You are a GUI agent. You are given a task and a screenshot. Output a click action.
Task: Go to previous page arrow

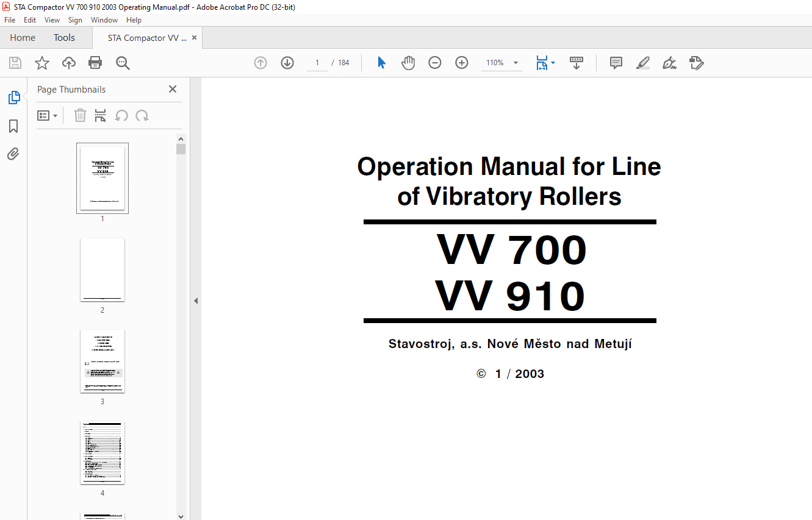tap(260, 63)
